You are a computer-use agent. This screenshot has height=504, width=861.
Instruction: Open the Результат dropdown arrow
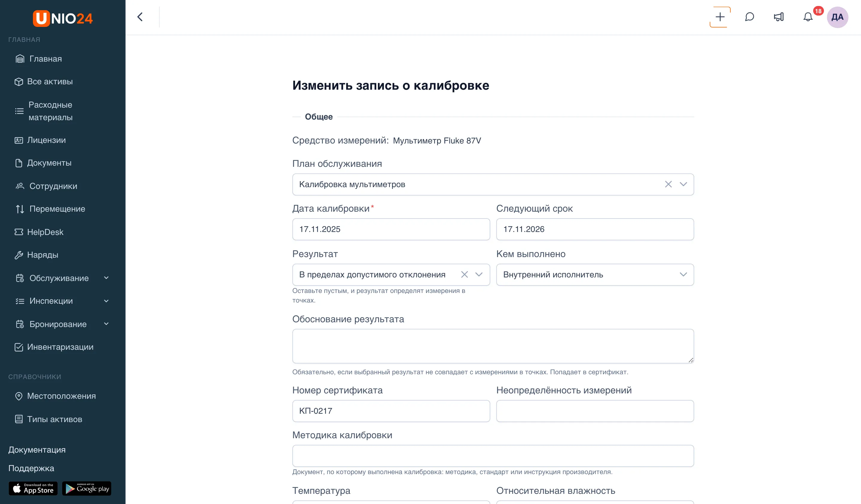pyautogui.click(x=479, y=274)
